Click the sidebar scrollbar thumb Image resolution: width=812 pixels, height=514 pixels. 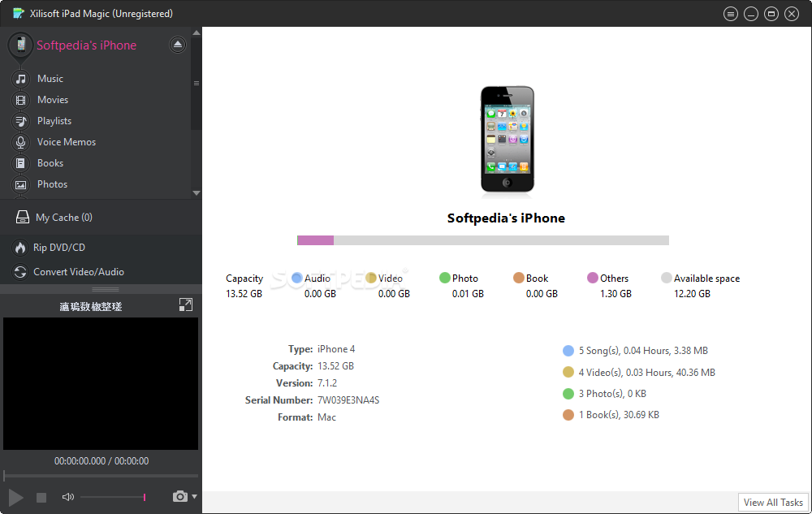pos(197,84)
